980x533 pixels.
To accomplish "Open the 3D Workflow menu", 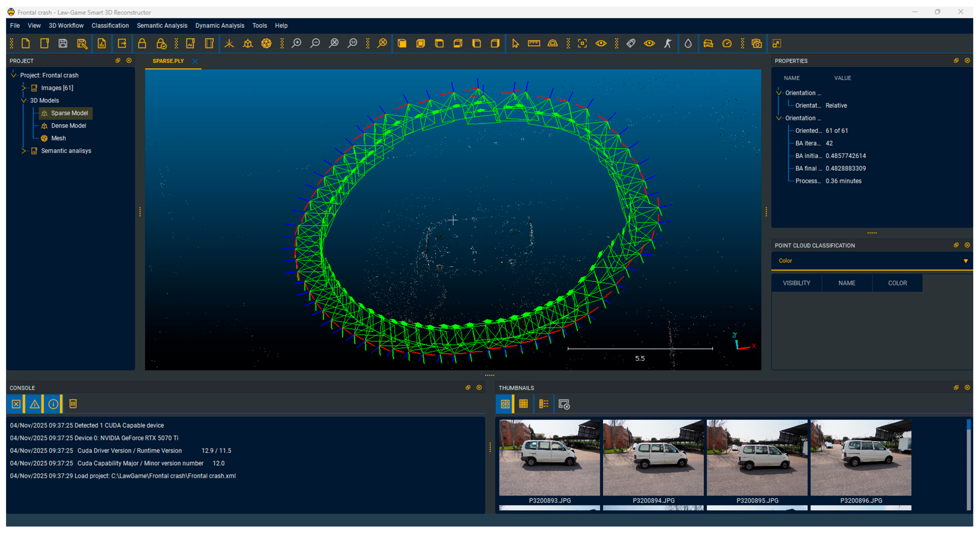I will tap(66, 25).
